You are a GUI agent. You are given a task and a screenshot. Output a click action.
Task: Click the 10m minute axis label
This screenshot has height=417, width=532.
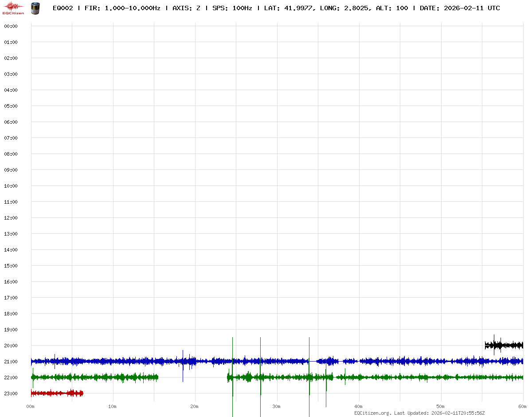112,406
